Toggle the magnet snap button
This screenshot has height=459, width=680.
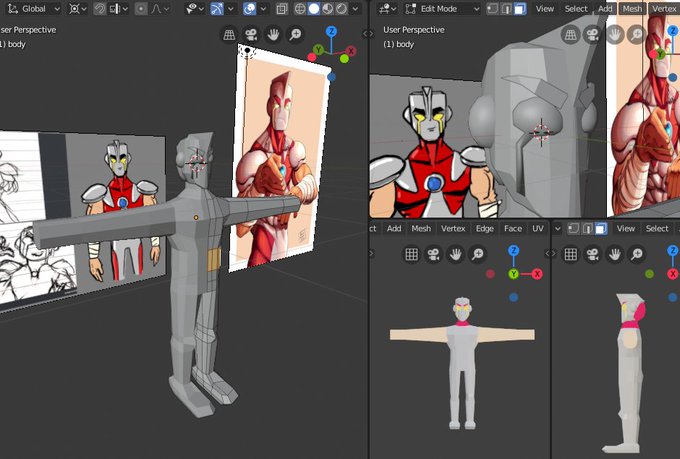(x=100, y=9)
